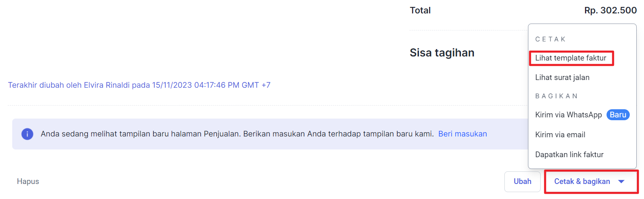Select Dapatkan link faktur entry
Viewport: 644px width, 199px height.
click(569, 155)
